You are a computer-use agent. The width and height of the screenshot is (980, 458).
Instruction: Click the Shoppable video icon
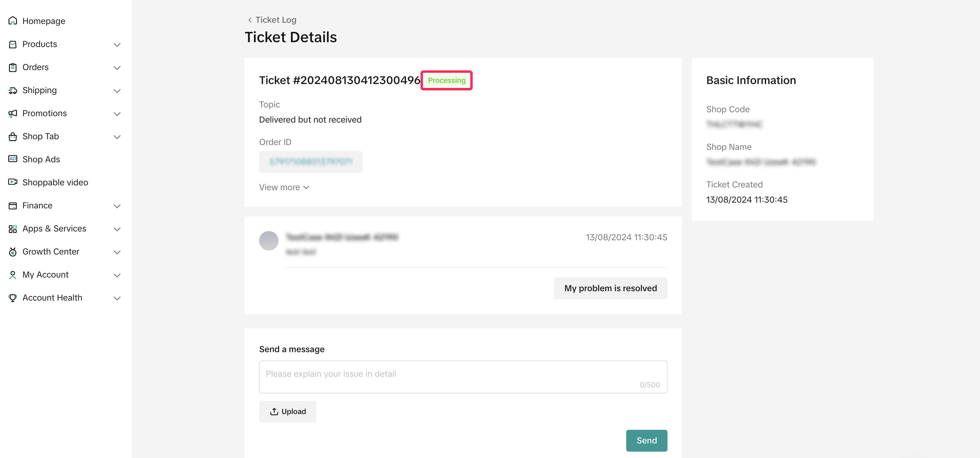pyautogui.click(x=12, y=182)
